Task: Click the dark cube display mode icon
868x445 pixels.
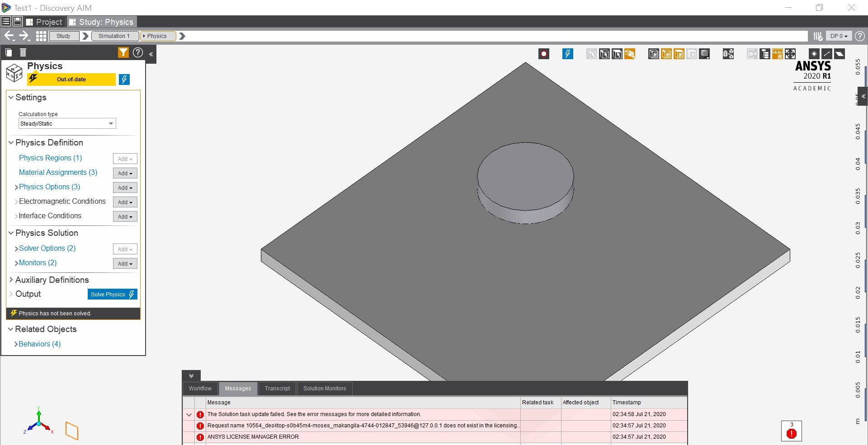Action: [x=654, y=54]
